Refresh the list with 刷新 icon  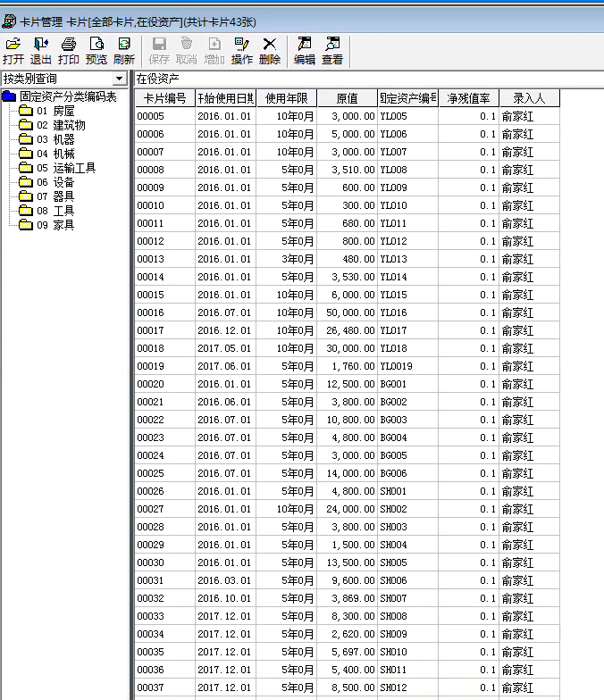pyautogui.click(x=123, y=51)
